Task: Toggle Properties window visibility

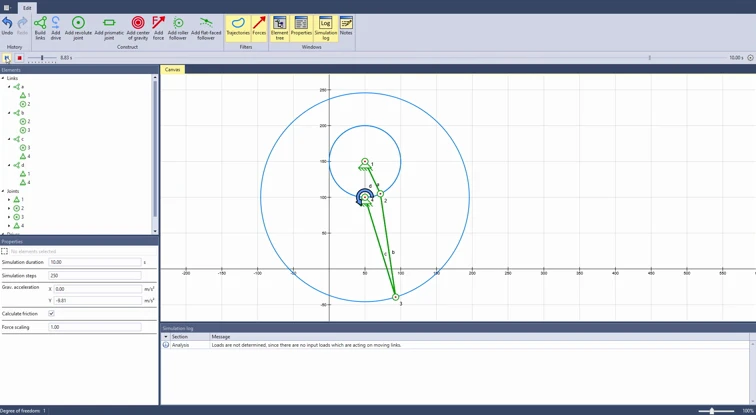Action: [x=301, y=28]
